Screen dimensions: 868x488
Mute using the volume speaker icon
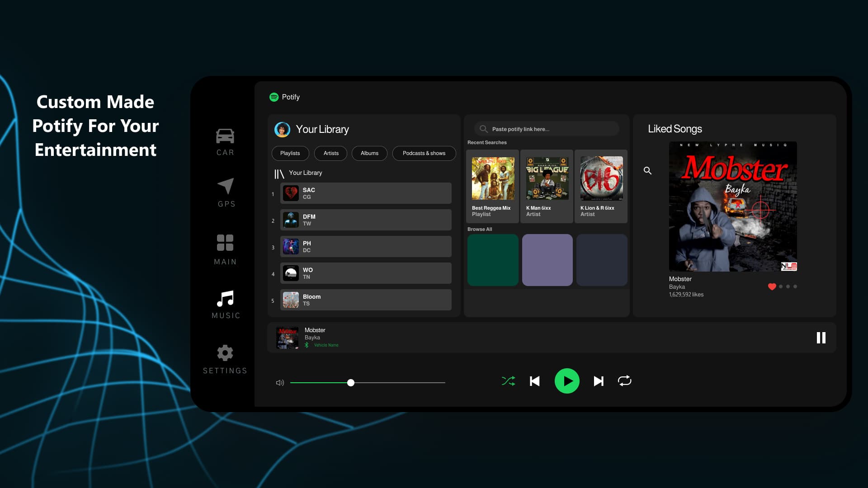280,383
